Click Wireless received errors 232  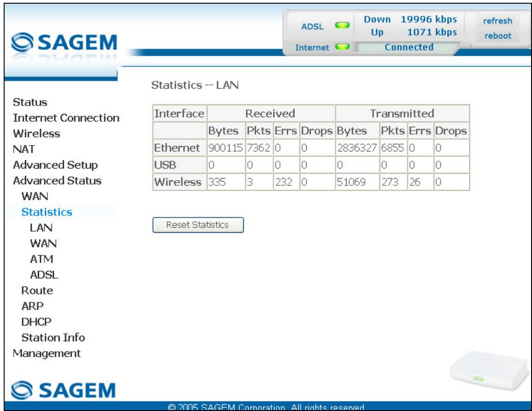click(x=284, y=182)
